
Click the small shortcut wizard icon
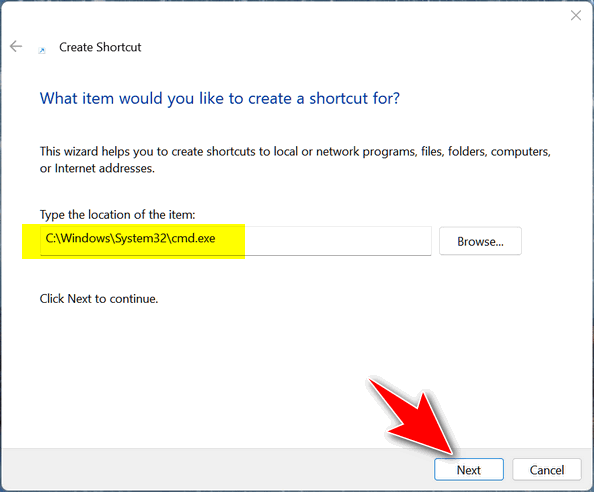tap(42, 50)
